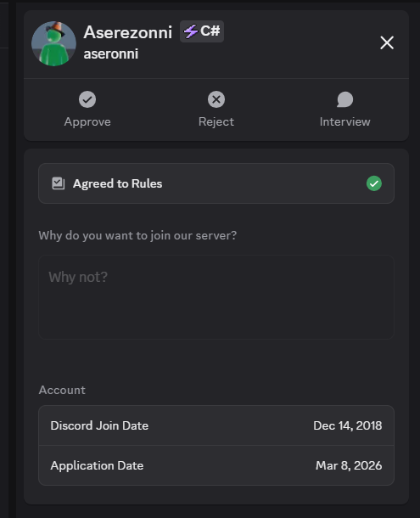The height and width of the screenshot is (518, 420).
Task: Select the Approve label text
Action: pos(87,122)
